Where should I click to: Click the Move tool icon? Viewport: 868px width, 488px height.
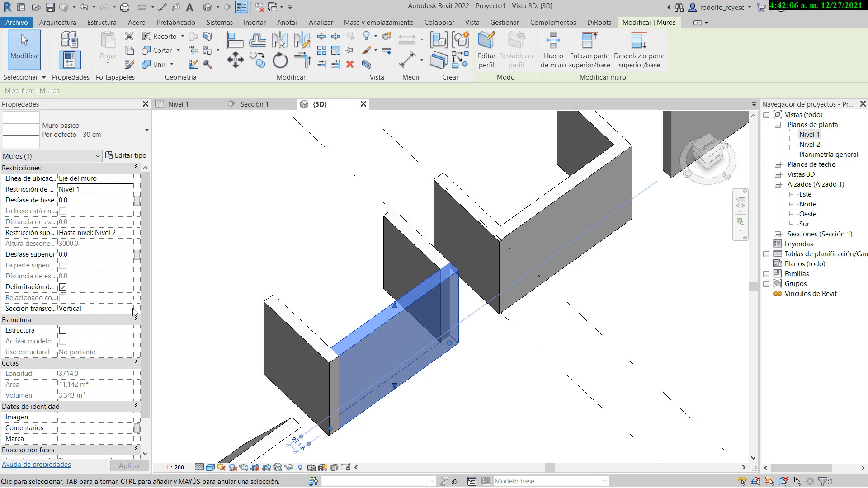(x=235, y=60)
